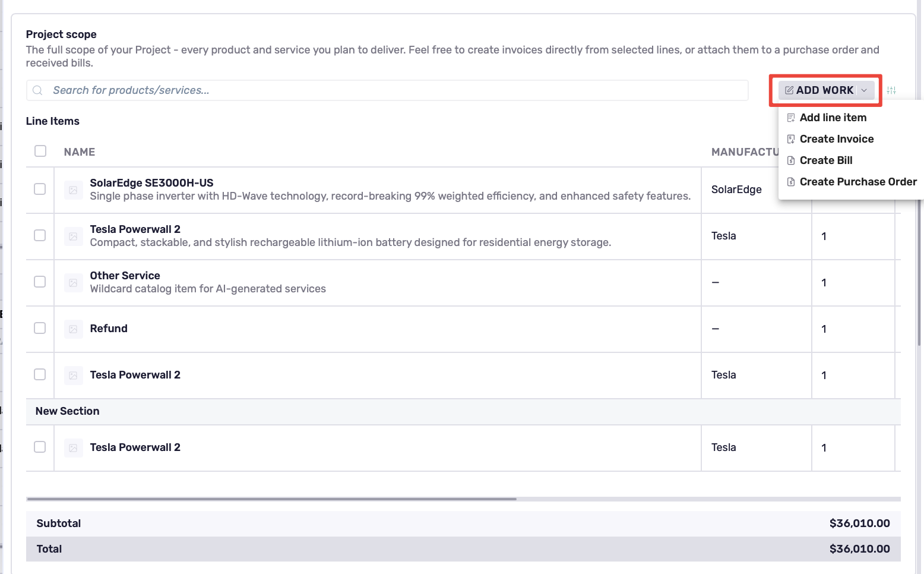This screenshot has width=924, height=574.
Task: Click the ADD WORK button label
Action: pos(825,90)
